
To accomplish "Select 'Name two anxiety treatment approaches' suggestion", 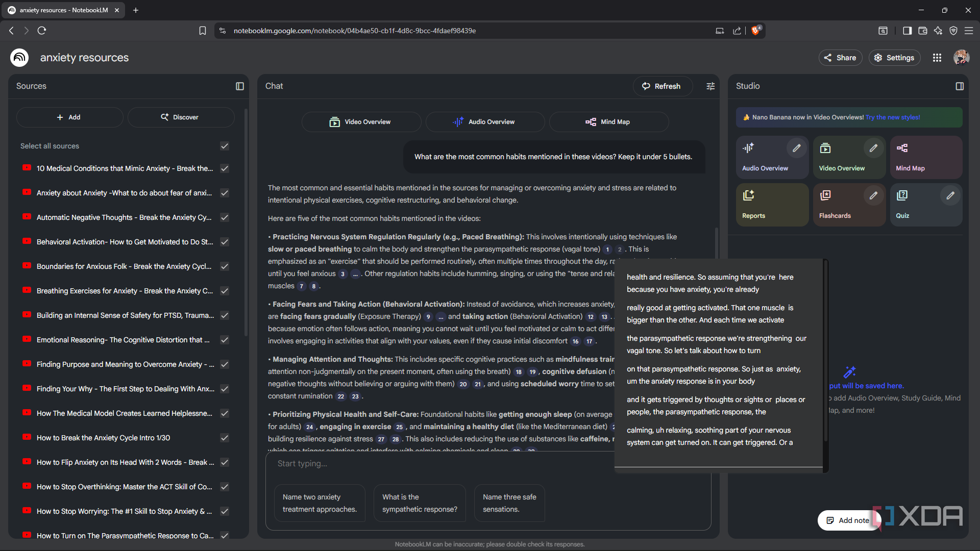I will pyautogui.click(x=320, y=503).
